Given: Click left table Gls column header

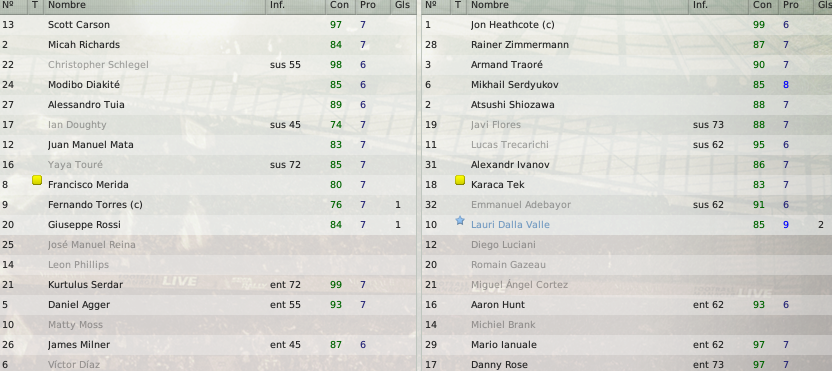Looking at the screenshot, I should [x=402, y=5].
